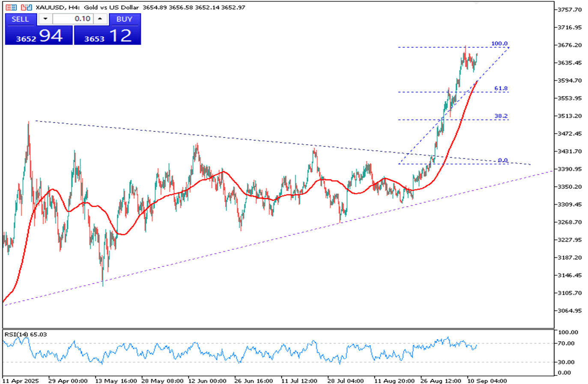The image size is (588, 384).
Task: Click the XAUUSD, H4 chart title
Action: pyautogui.click(x=57, y=7)
